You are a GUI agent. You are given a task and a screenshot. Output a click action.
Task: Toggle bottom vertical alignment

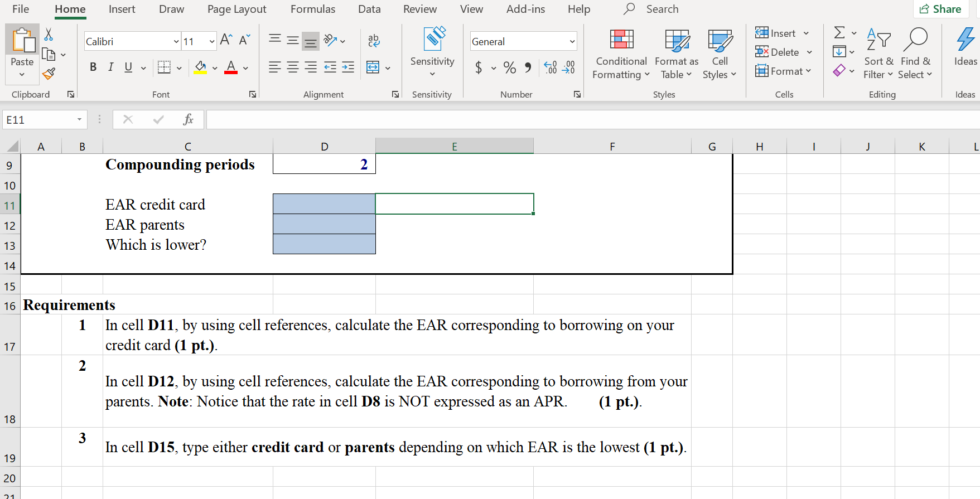311,40
